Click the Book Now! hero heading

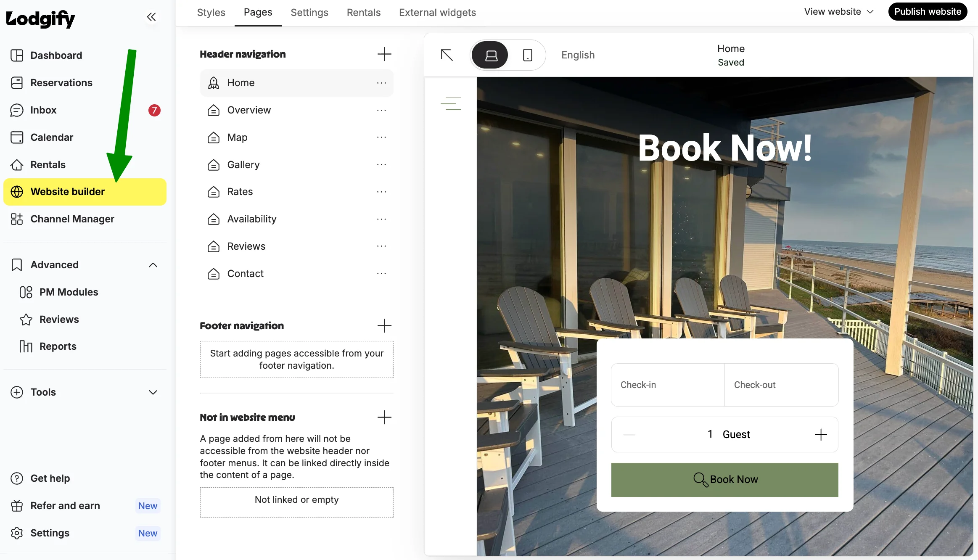tap(725, 148)
